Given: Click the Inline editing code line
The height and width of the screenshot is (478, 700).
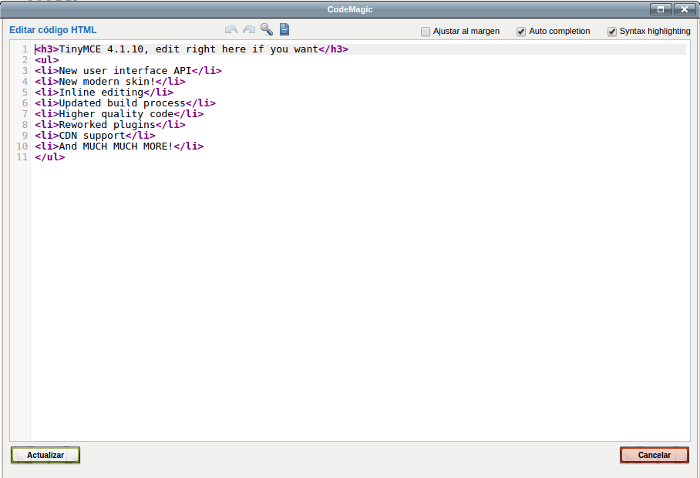Looking at the screenshot, I should click(x=104, y=92).
